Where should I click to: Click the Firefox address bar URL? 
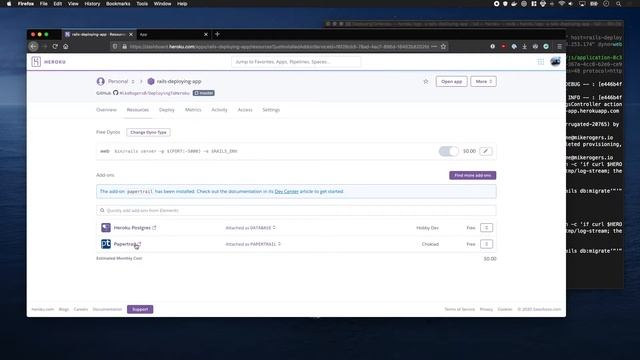pos(279,47)
